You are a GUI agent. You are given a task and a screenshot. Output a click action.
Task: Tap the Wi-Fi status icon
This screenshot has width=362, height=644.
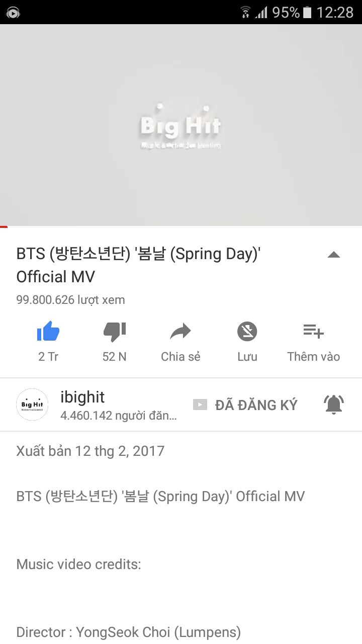pyautogui.click(x=245, y=12)
